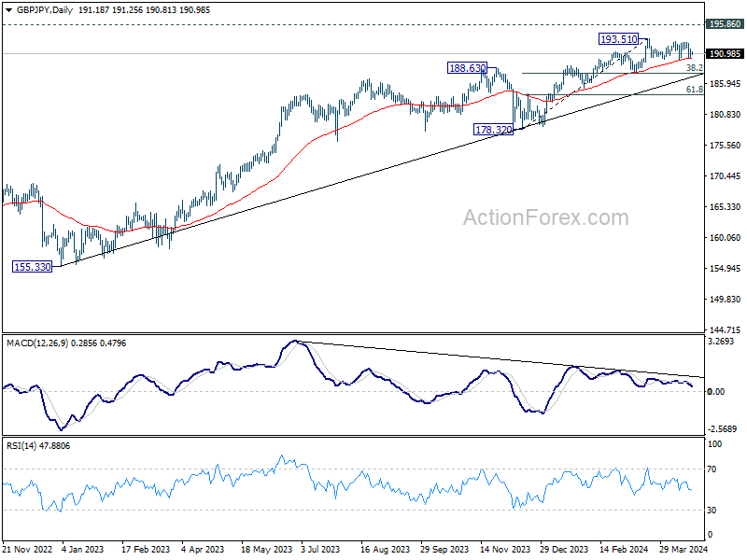Select the 4 Apr 2023 date label

click(x=203, y=549)
